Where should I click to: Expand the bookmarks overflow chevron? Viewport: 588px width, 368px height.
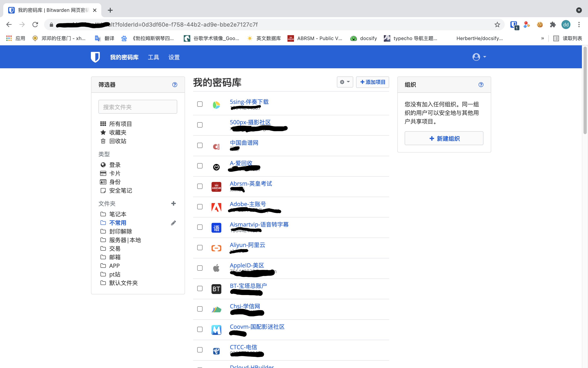tap(542, 38)
